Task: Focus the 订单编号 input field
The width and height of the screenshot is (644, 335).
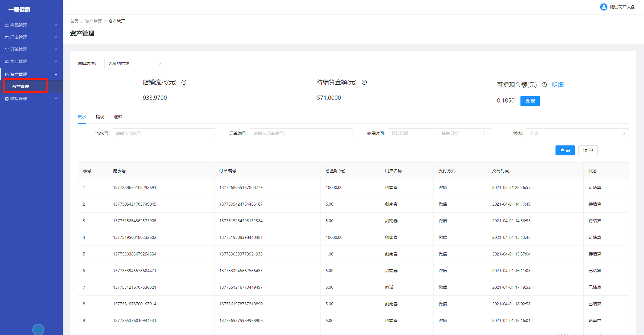Action: (301, 133)
